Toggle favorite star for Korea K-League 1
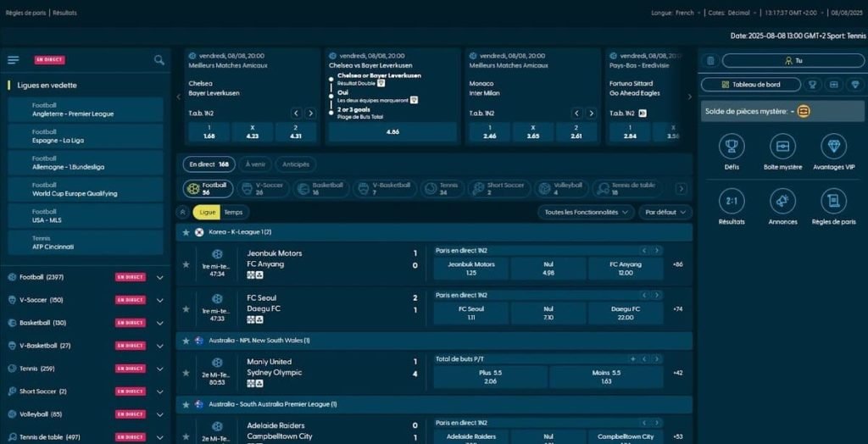 click(x=186, y=231)
